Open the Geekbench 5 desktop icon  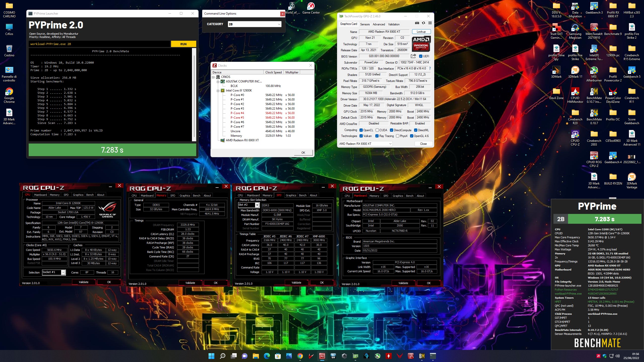pyautogui.click(x=632, y=72)
